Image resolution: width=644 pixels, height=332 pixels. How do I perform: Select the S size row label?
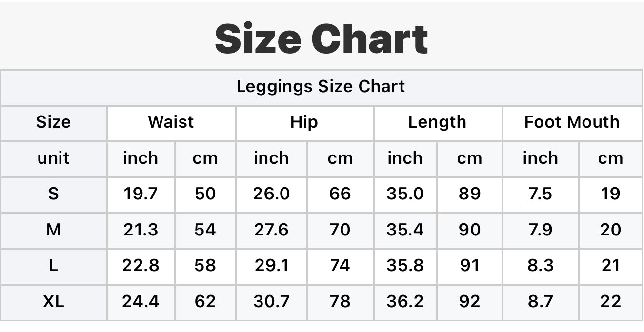point(54,194)
